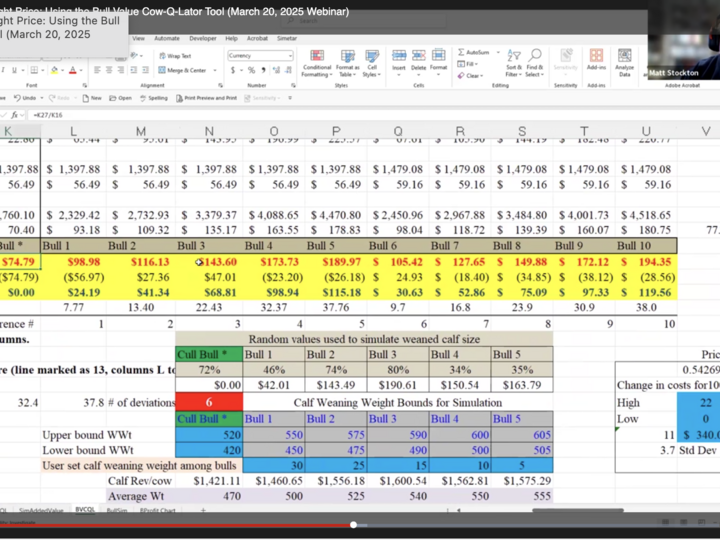Screen dimensions: 720x540
Task: Open Conditional Formatting in the ribbon
Action: coord(317,63)
